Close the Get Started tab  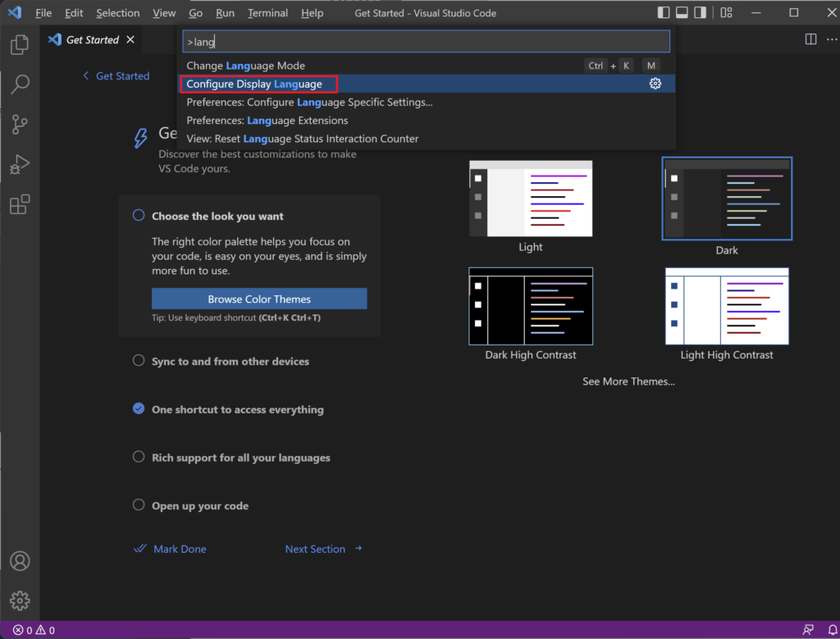[x=130, y=39]
